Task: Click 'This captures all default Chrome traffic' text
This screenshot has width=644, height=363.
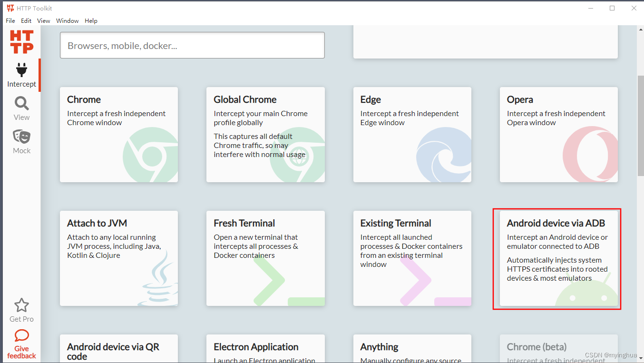Action: pos(260,146)
